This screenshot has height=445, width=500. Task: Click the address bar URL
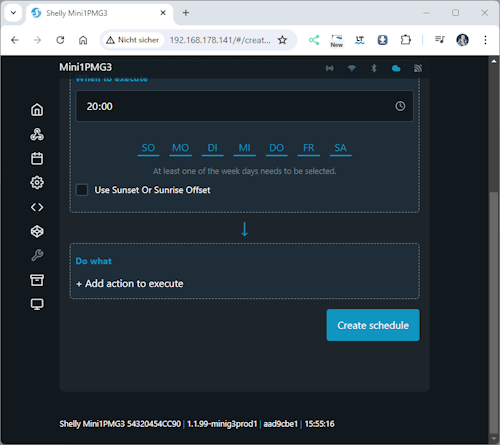(220, 40)
